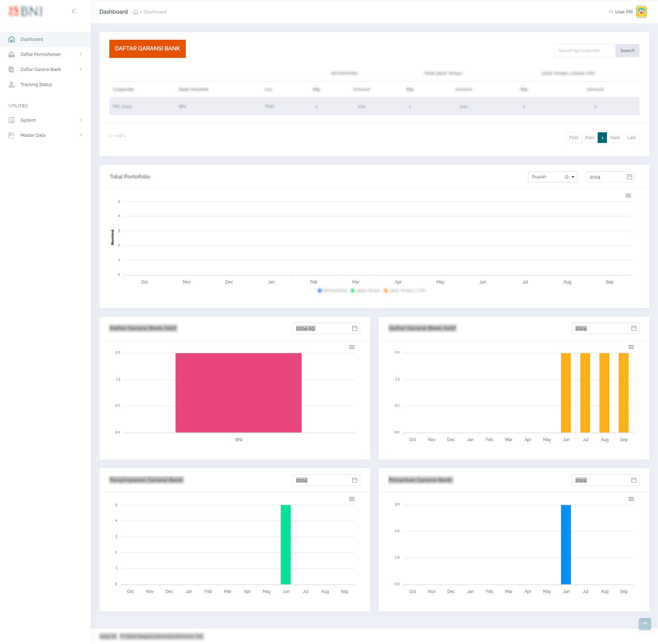Viewport: 658px width, 644px height.
Task: Open the Rupiah currency dropdown
Action: [573, 177]
